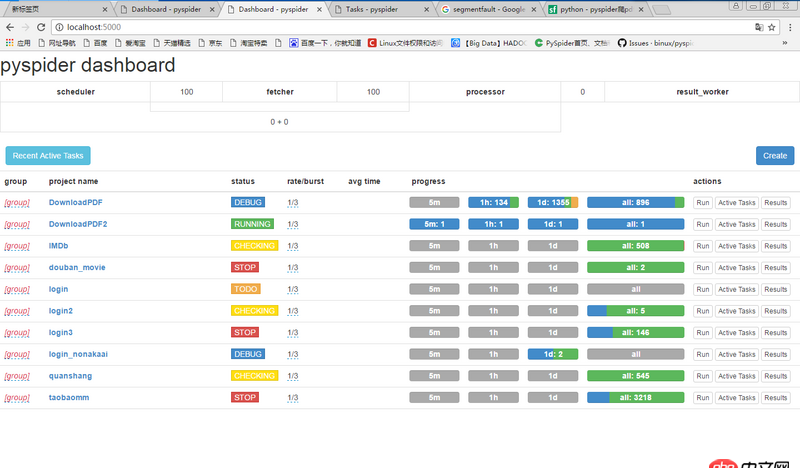Edit the rate/burst value for login_nonakaai
The image size is (800, 468).
coord(293,354)
